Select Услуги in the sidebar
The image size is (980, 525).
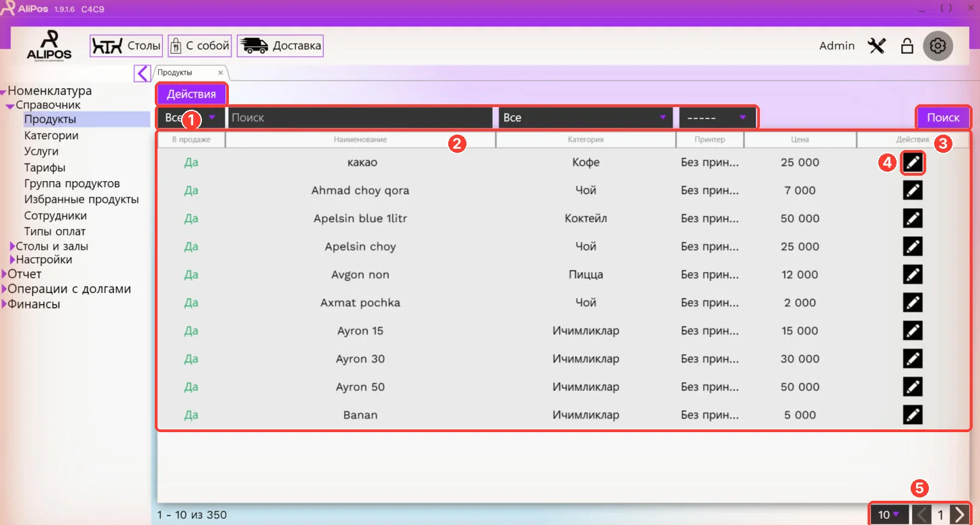coord(41,151)
